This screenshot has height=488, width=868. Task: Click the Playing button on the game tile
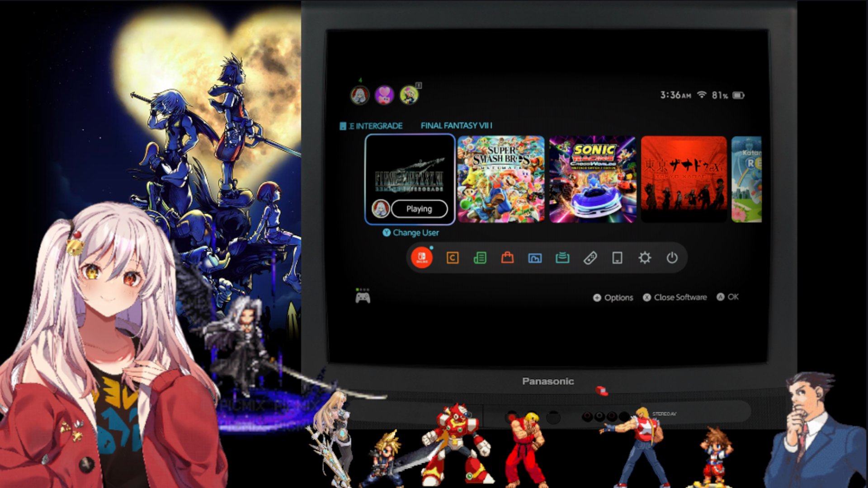[420, 209]
